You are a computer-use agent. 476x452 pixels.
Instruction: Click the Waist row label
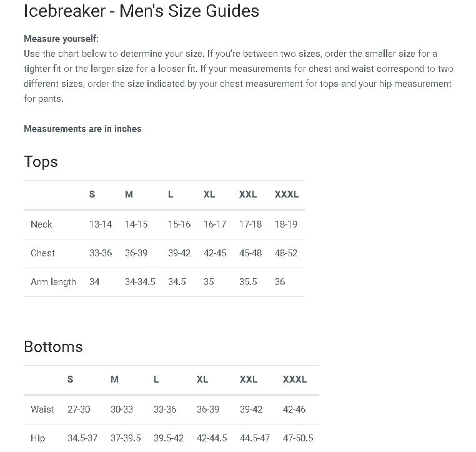(x=42, y=409)
